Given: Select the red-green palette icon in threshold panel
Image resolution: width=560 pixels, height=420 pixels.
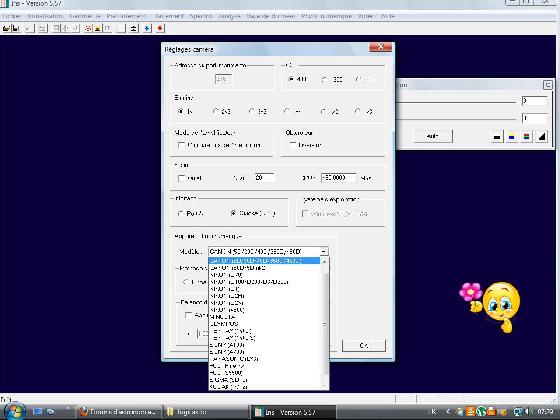Looking at the screenshot, I should click(526, 136).
